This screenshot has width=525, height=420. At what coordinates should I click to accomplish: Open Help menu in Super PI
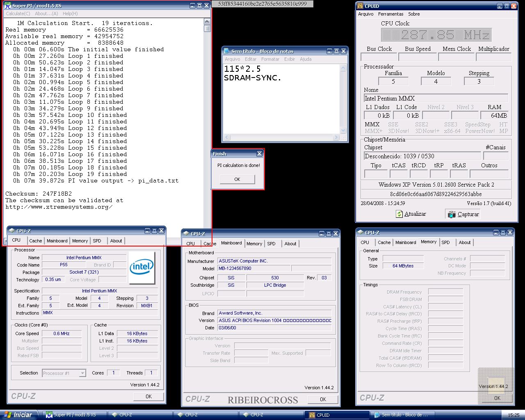coord(70,14)
